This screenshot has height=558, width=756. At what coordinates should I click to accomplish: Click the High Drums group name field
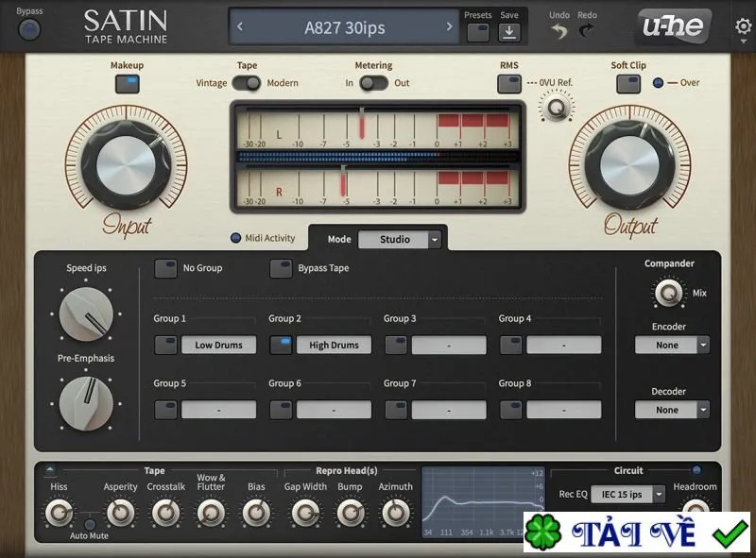334,345
